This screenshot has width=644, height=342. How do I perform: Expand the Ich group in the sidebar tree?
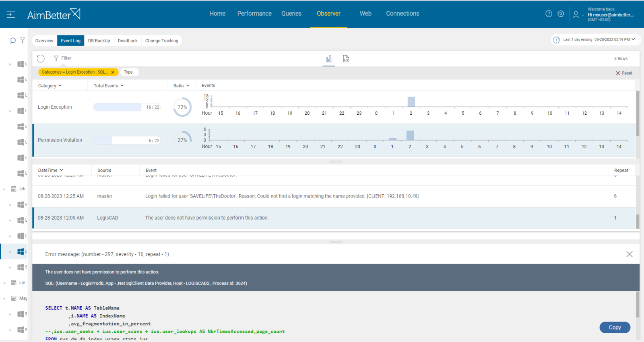4,189
